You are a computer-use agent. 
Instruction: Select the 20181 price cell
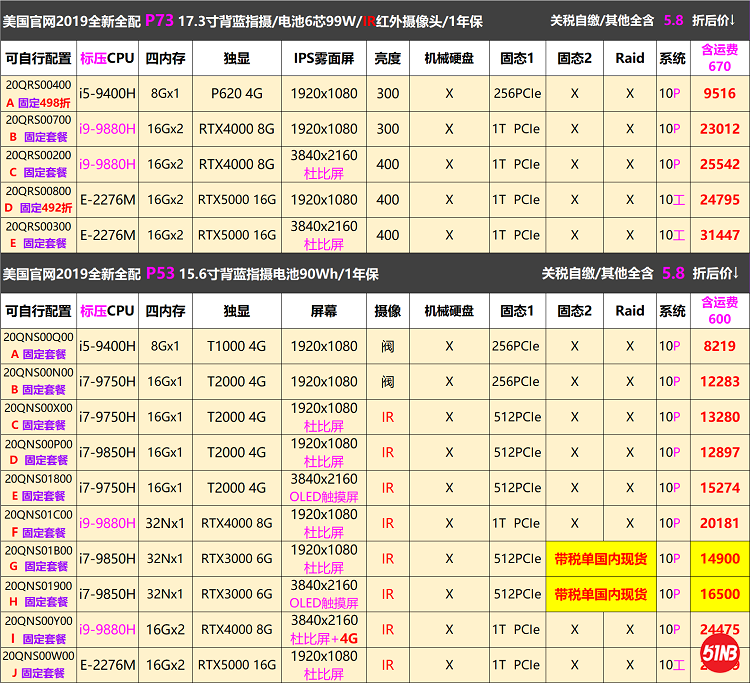pyautogui.click(x=719, y=523)
